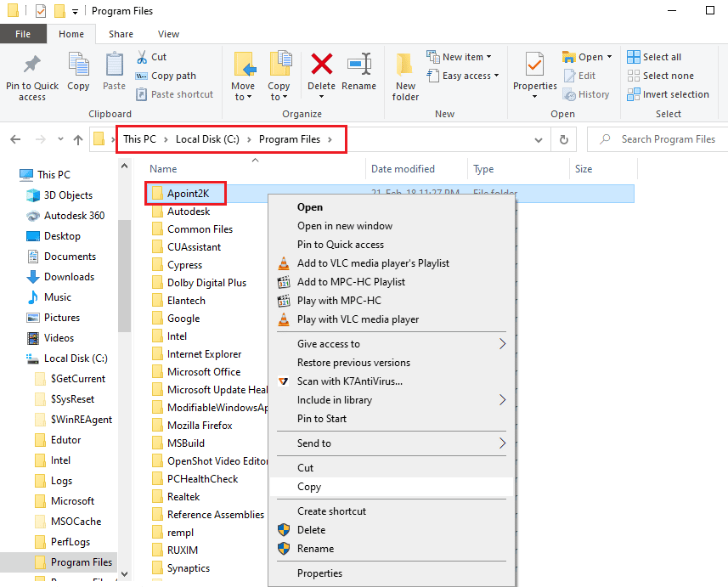Click the Copy icon in the Clipboard group
The width and height of the screenshot is (728, 587).
(78, 64)
